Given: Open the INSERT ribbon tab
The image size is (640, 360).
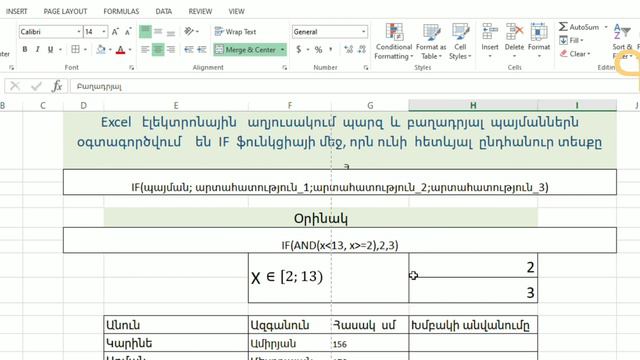Looking at the screenshot, I should point(17,11).
